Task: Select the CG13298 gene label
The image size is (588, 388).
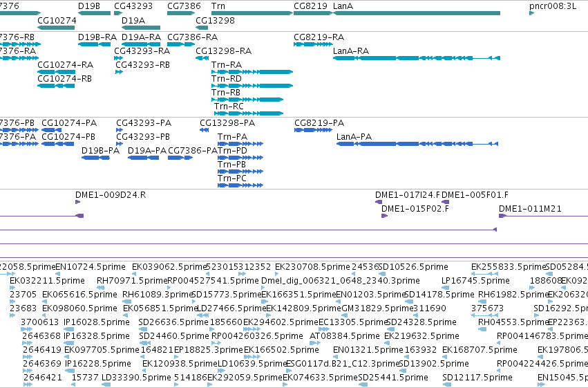Action: (216, 20)
